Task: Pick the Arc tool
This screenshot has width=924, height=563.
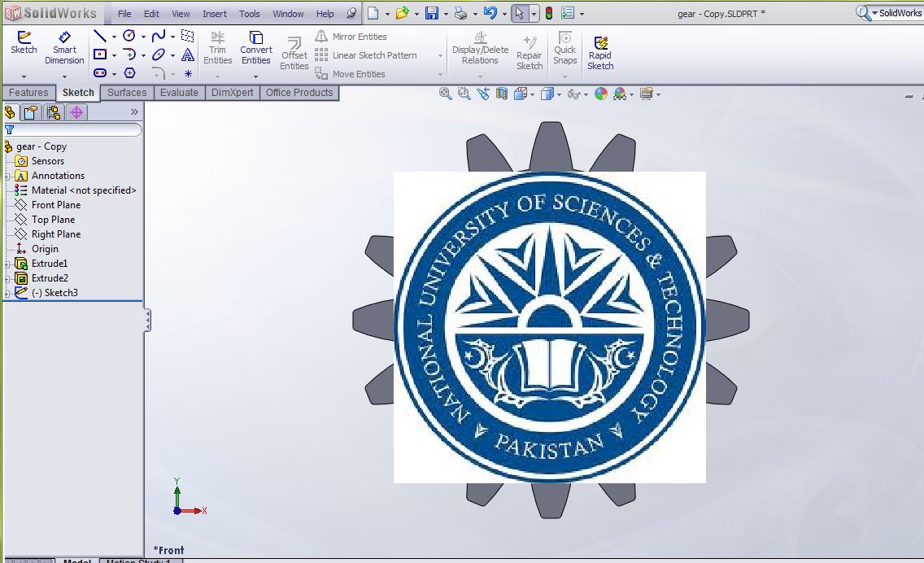Action: point(129,55)
